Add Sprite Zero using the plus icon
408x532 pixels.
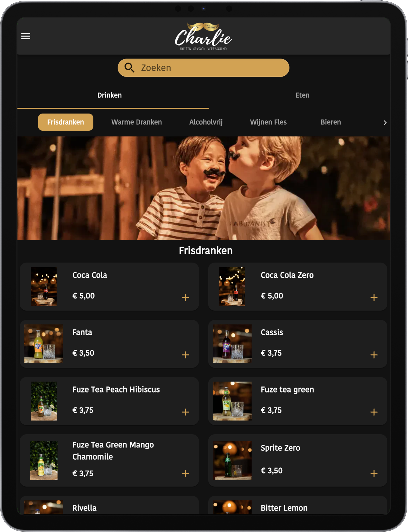click(374, 473)
